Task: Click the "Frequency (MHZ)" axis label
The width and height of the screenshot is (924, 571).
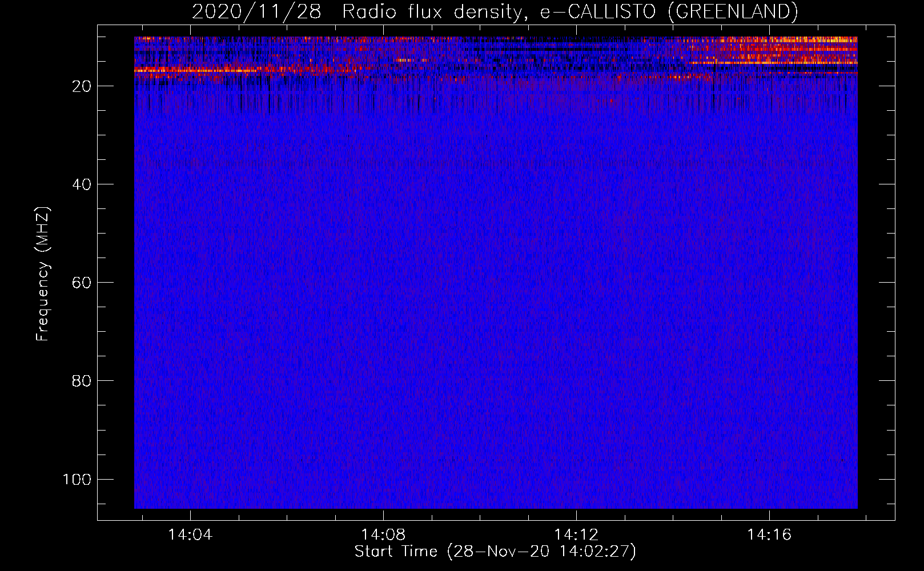Action: coord(43,274)
